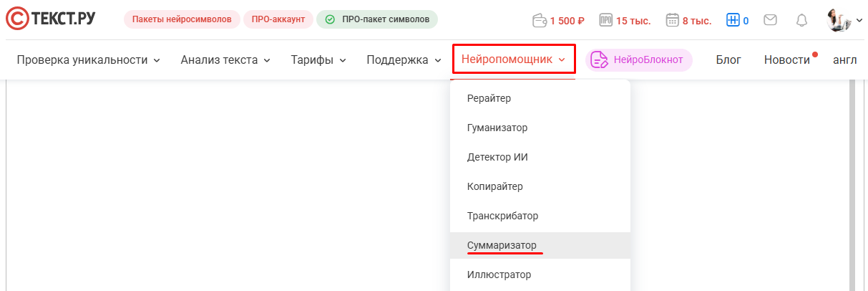Click the user avatar picture
Viewport: 868px width, 291px height.
pos(839,19)
